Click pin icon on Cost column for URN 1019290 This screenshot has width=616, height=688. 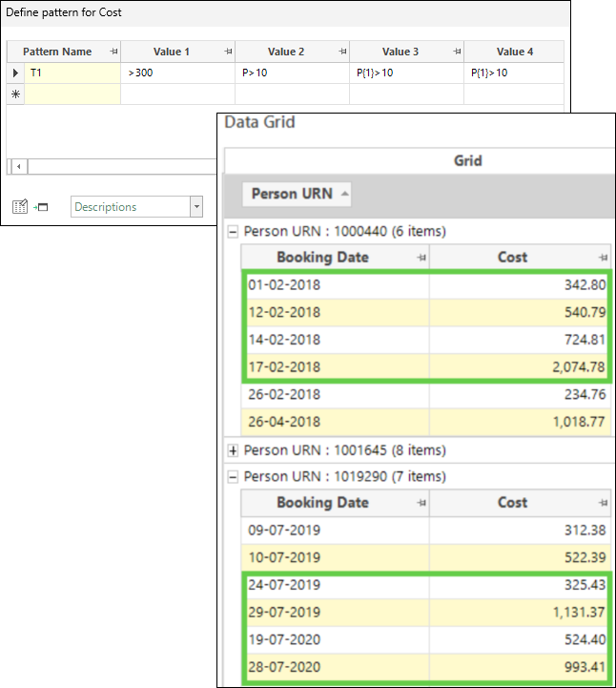(x=603, y=503)
